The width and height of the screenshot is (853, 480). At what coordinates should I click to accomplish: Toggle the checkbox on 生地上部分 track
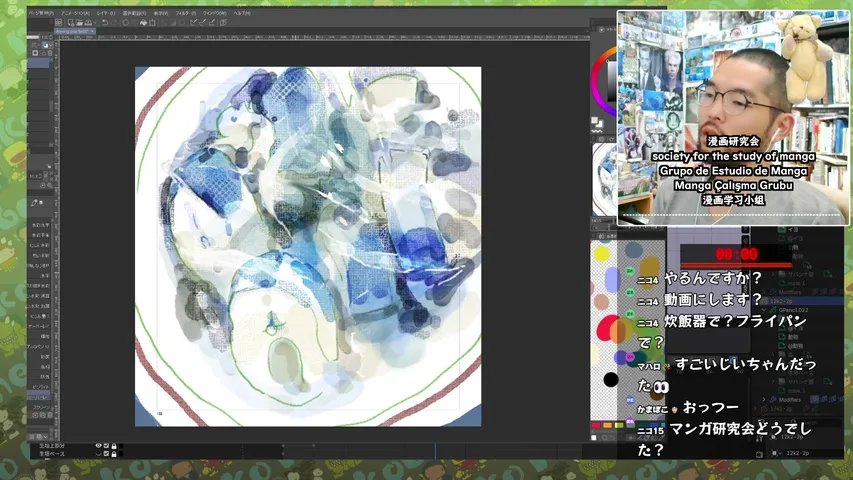[x=106, y=446]
